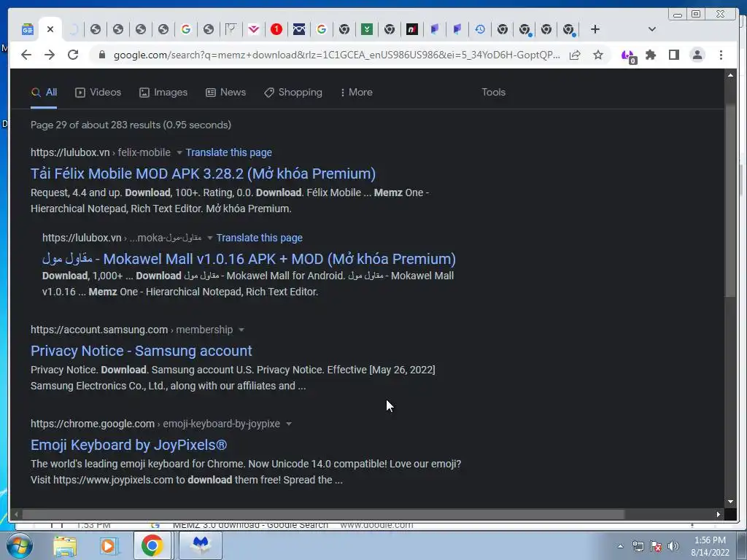Select the All search results tab
Viewport: 747px width, 560px height.
click(44, 93)
